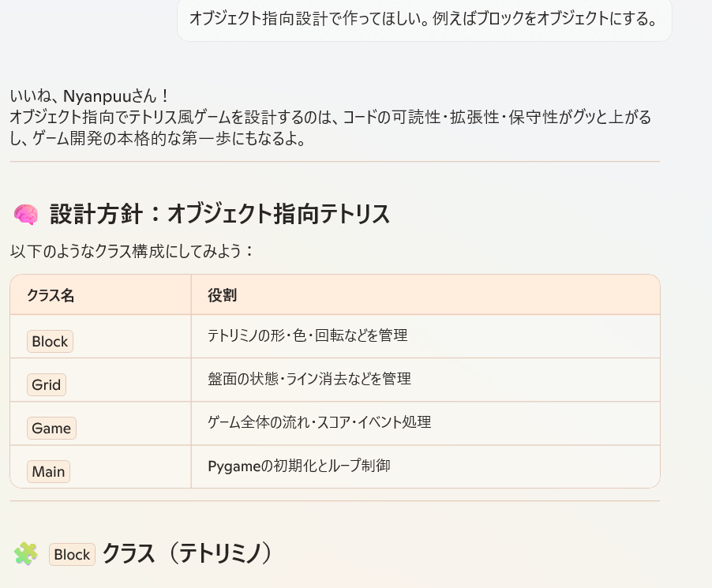Select the Game code tag in table
The image size is (712, 588).
point(51,428)
